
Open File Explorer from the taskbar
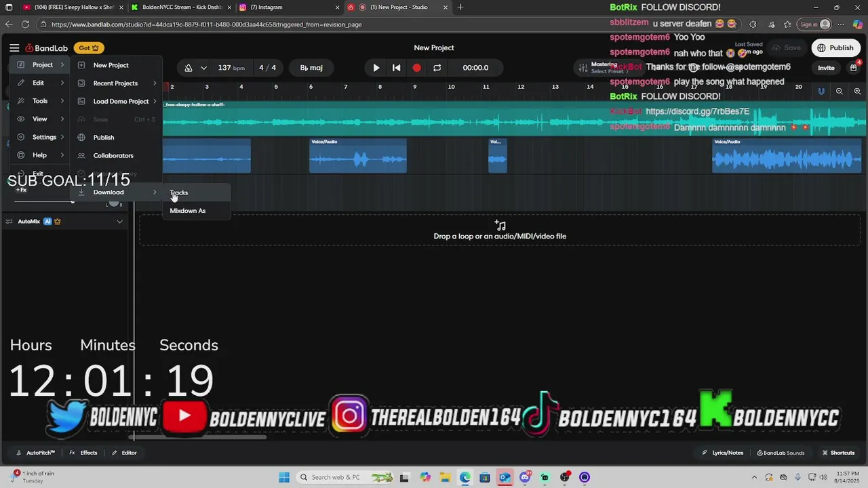(445, 477)
